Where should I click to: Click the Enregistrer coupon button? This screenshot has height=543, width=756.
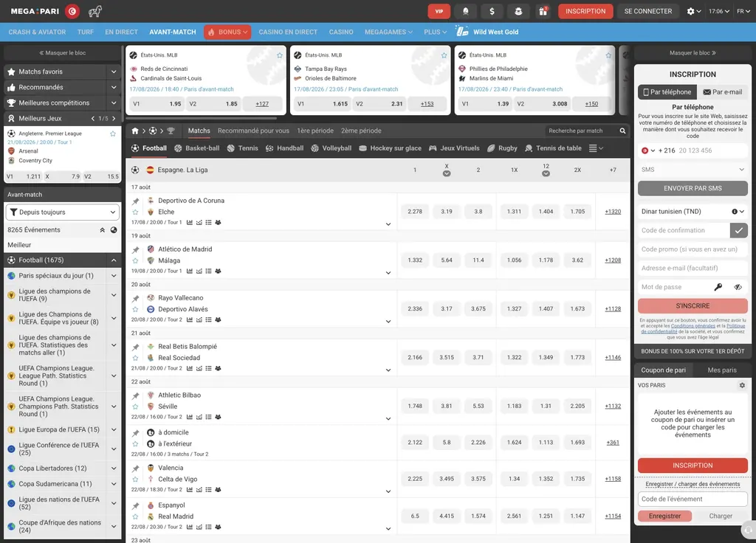664,516
